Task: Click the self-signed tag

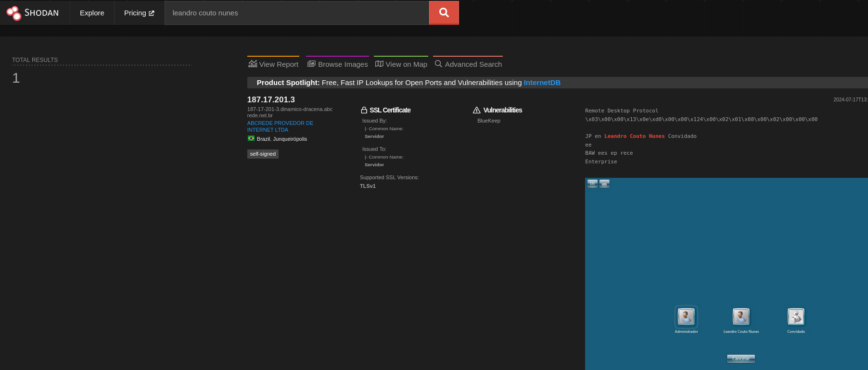Action: [263, 154]
